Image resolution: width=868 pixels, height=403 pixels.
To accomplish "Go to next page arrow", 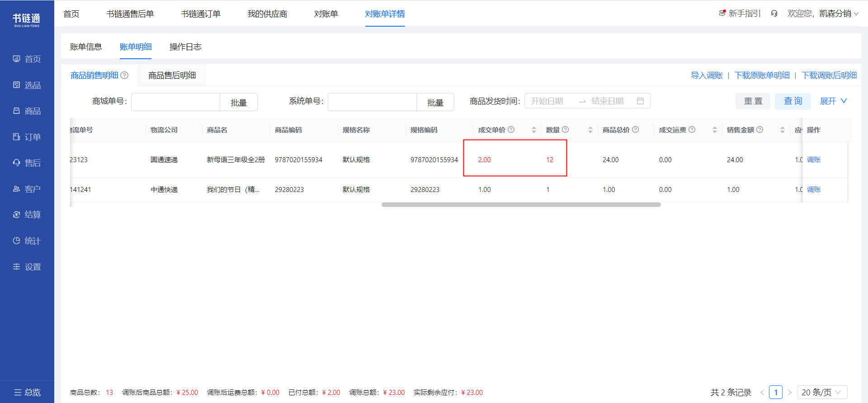I will click(x=789, y=392).
